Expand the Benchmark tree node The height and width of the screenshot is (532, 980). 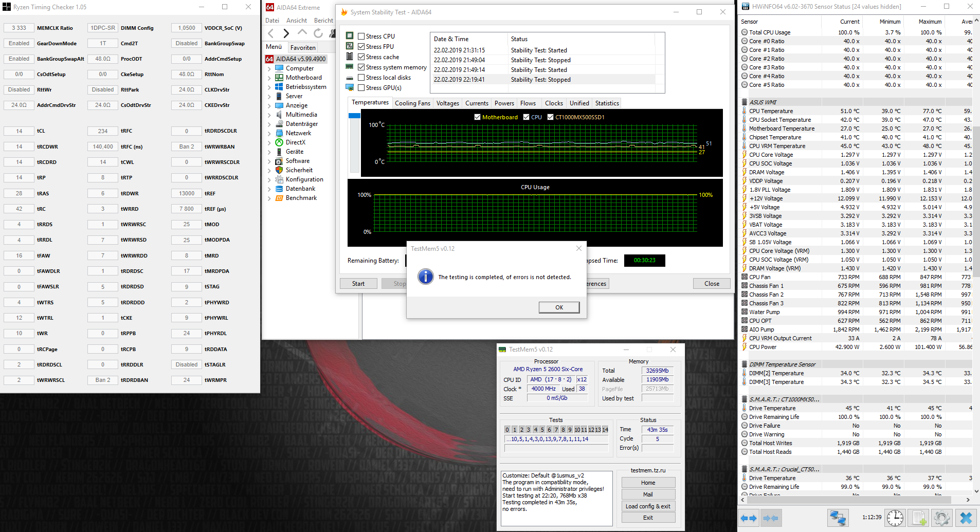(269, 198)
